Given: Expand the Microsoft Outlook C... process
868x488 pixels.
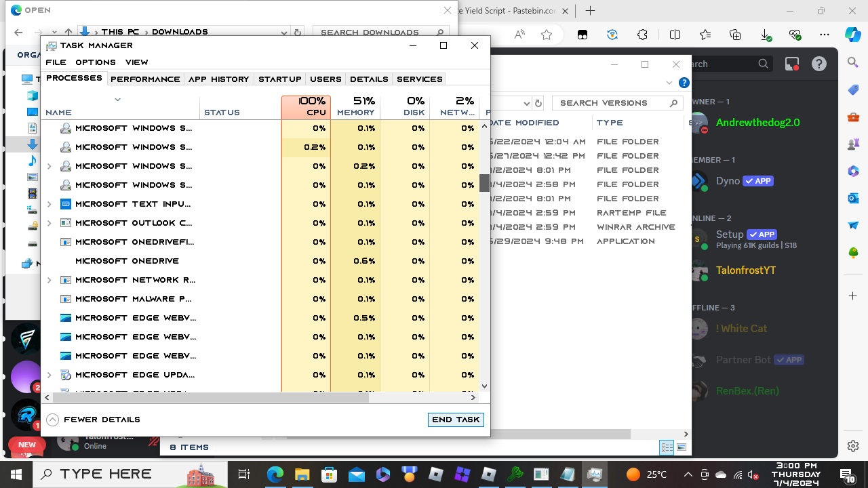Looking at the screenshot, I should 50,223.
